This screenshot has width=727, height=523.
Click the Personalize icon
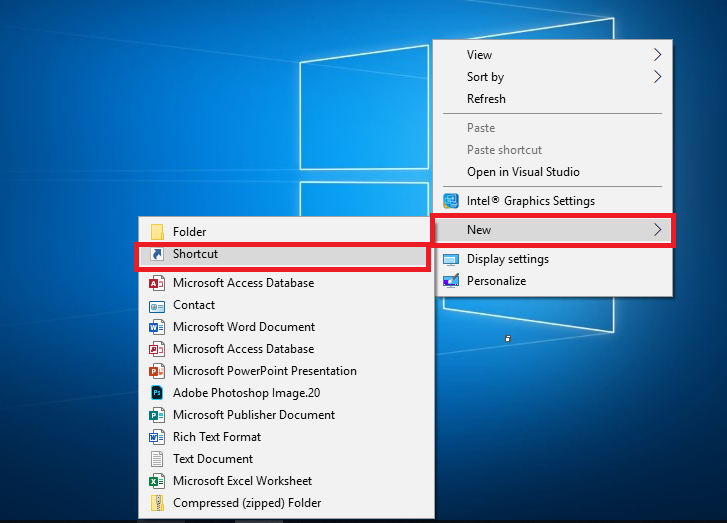451,281
